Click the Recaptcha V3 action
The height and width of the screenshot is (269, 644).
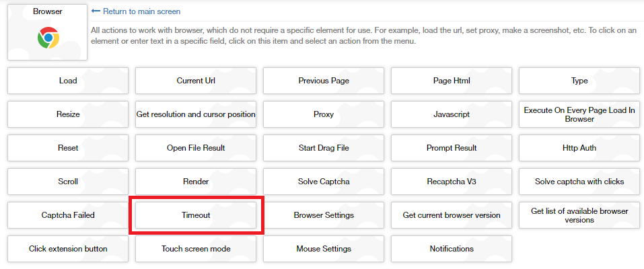(x=452, y=182)
